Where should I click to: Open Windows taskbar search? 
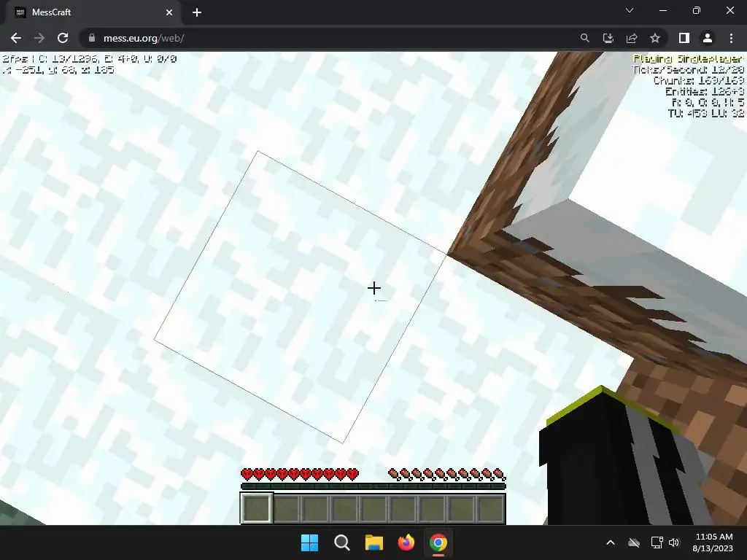pyautogui.click(x=341, y=542)
